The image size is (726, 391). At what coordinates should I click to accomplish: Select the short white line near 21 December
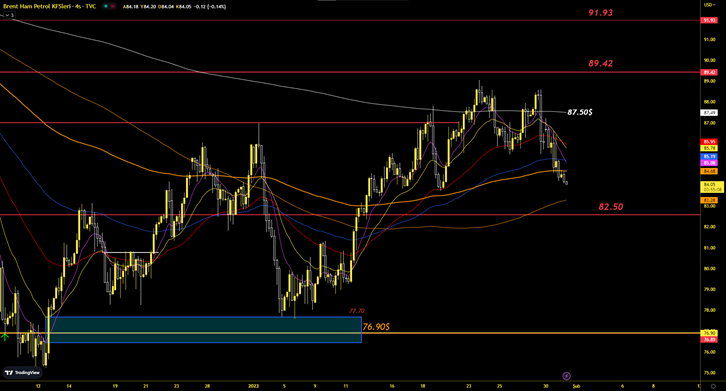[131, 252]
